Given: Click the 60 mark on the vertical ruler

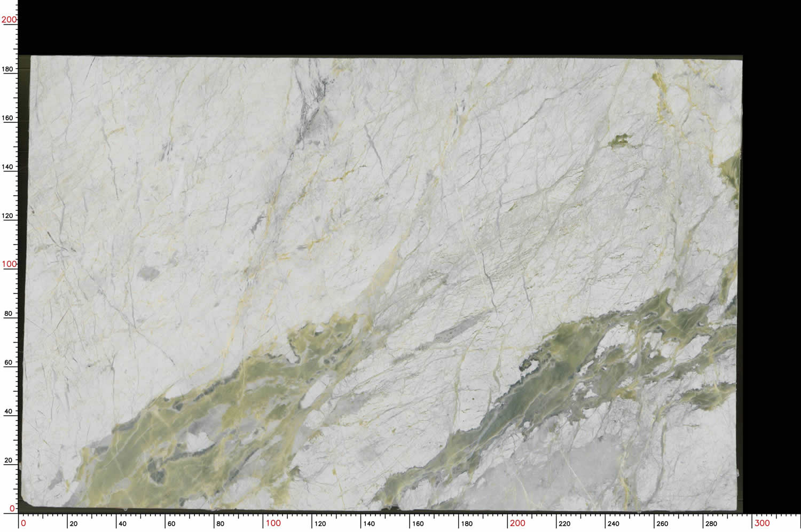Looking at the screenshot, I should click(8, 362).
